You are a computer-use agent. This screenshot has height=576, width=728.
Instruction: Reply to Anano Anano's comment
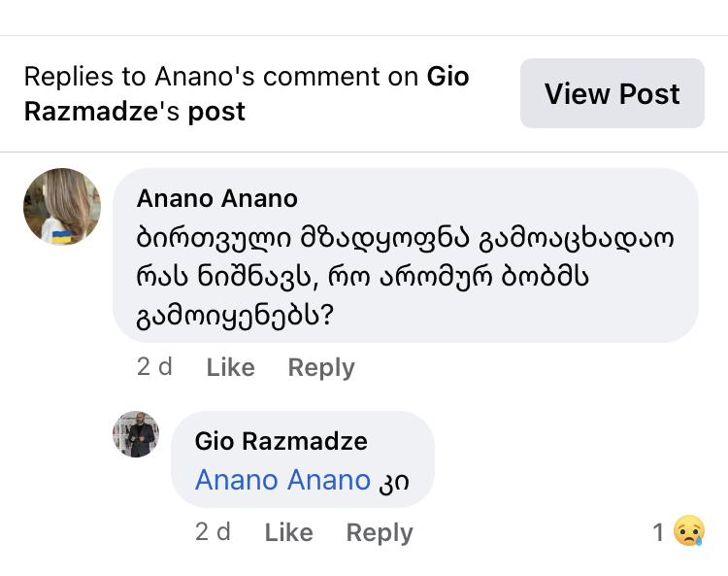(x=321, y=367)
